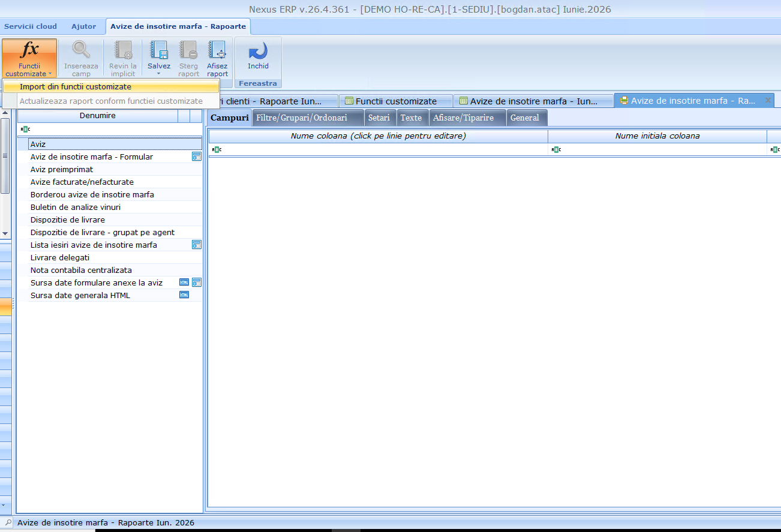
Task: Close the Avize de insotire marfa - Ra... tab
Action: [x=768, y=101]
